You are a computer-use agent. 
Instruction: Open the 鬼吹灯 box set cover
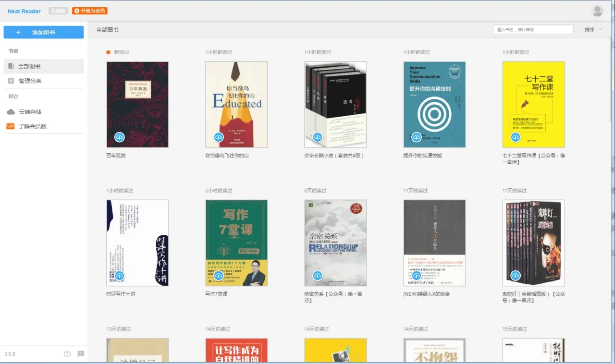click(533, 243)
